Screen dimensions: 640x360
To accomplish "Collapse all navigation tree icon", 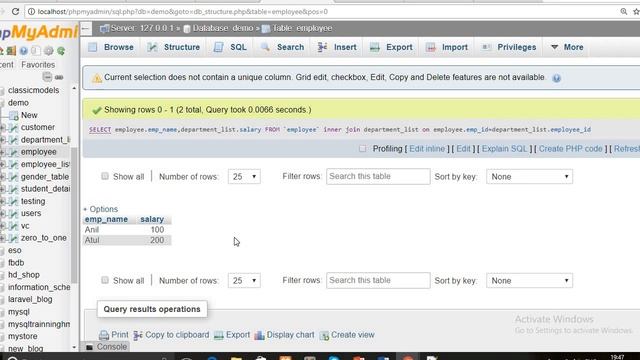I will [x=47, y=77].
